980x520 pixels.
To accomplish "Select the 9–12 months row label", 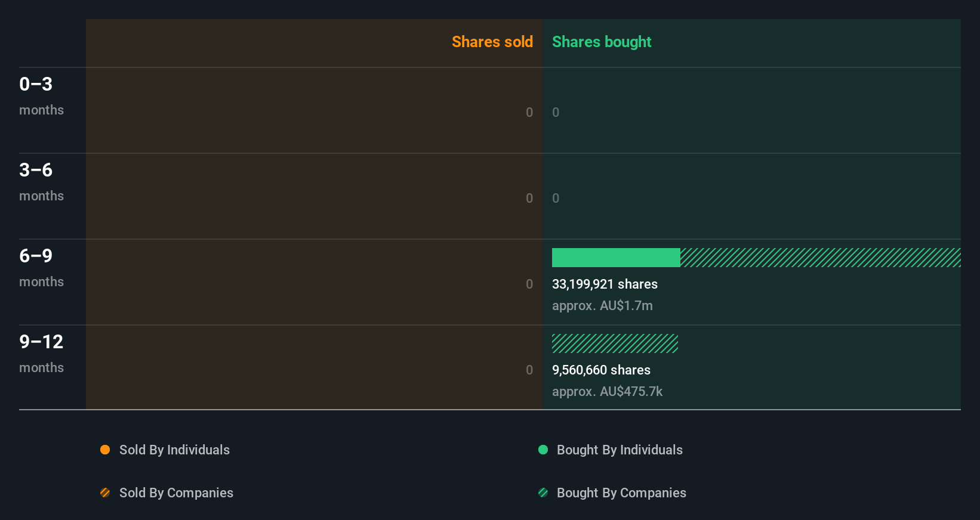I will point(41,354).
